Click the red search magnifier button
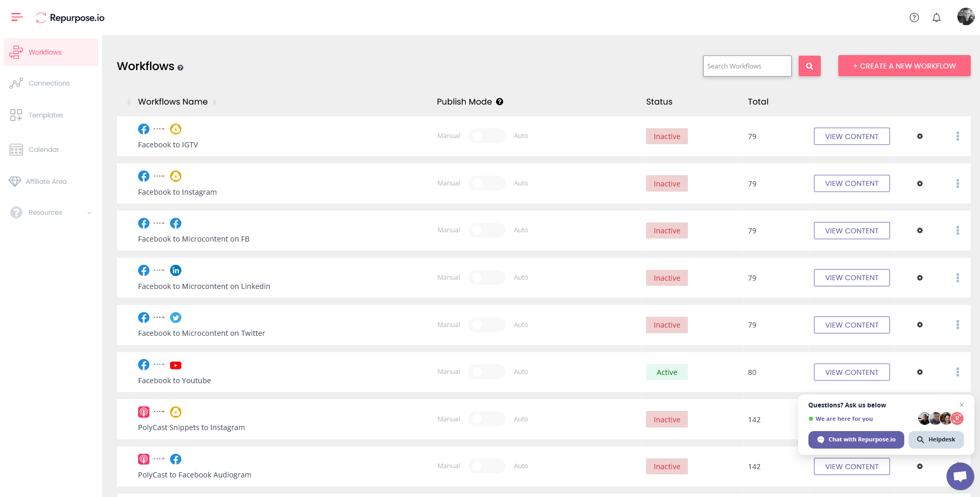Screen dimensions: 980x497 (809, 66)
